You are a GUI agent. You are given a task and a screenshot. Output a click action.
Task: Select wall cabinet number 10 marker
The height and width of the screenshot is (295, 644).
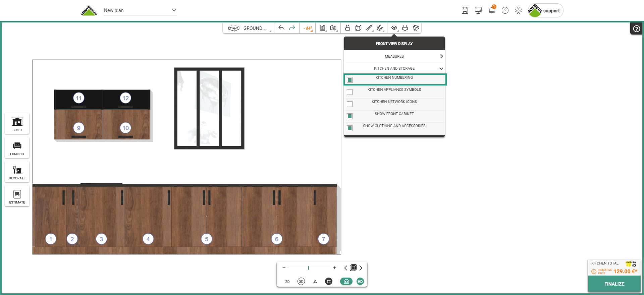click(125, 128)
